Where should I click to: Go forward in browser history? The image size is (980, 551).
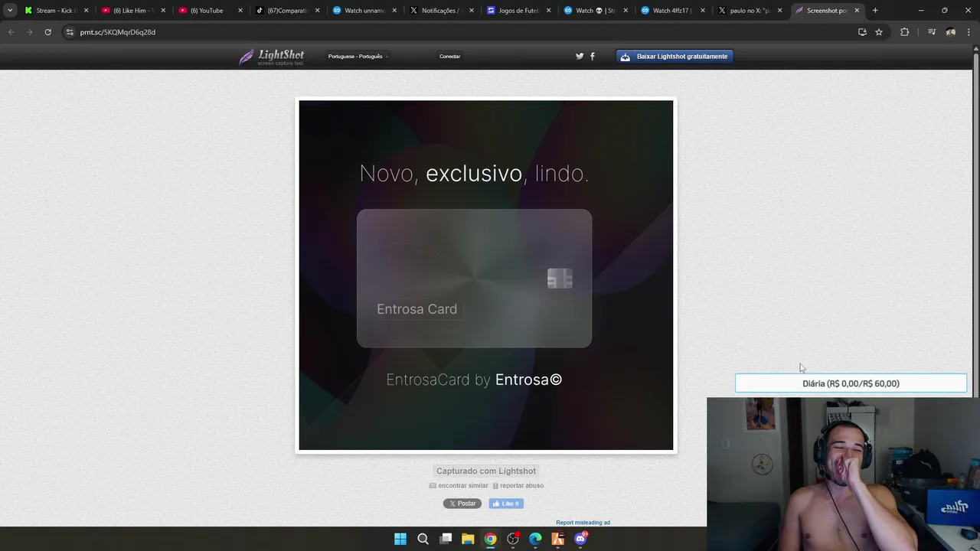(29, 32)
